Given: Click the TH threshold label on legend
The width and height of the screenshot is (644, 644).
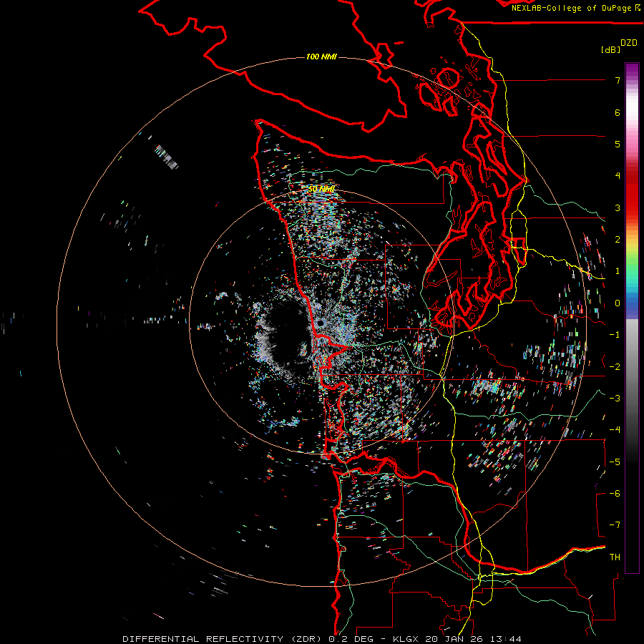Looking at the screenshot, I should [615, 557].
